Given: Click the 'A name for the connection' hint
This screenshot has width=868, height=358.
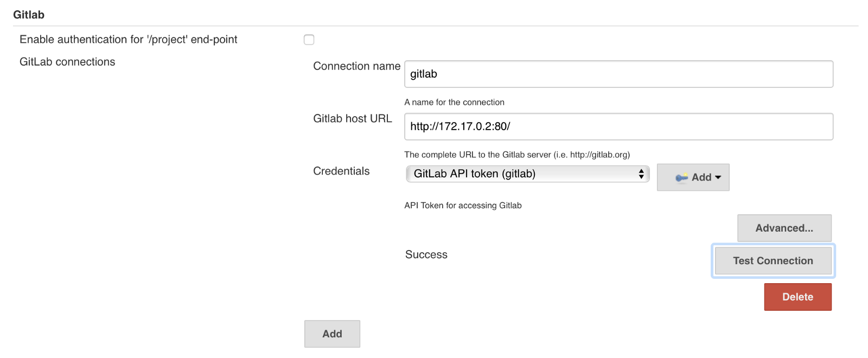Looking at the screenshot, I should [x=454, y=103].
